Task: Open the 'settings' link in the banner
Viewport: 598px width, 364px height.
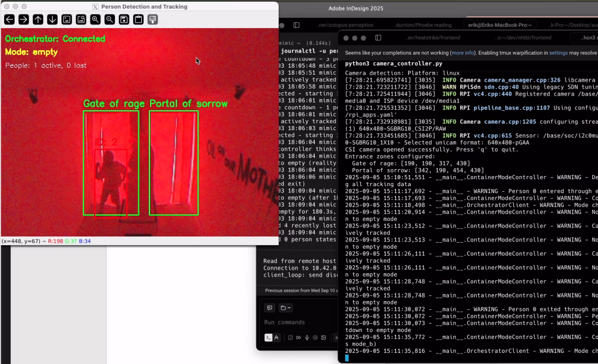Action: click(x=558, y=52)
